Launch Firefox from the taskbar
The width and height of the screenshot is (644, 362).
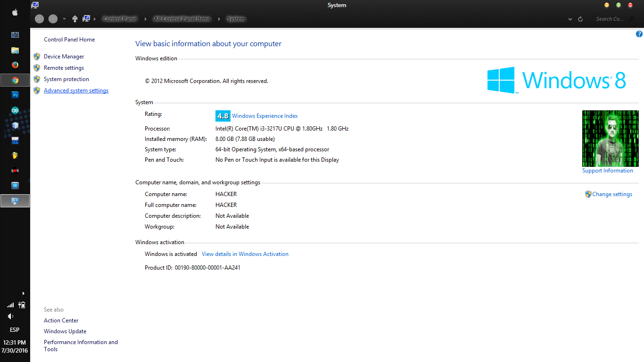[x=15, y=65]
